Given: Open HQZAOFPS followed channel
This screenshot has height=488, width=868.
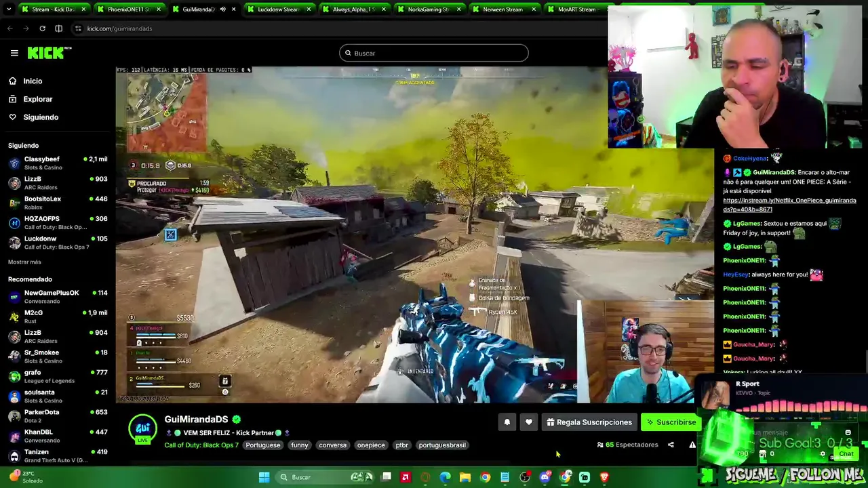Looking at the screenshot, I should point(58,222).
